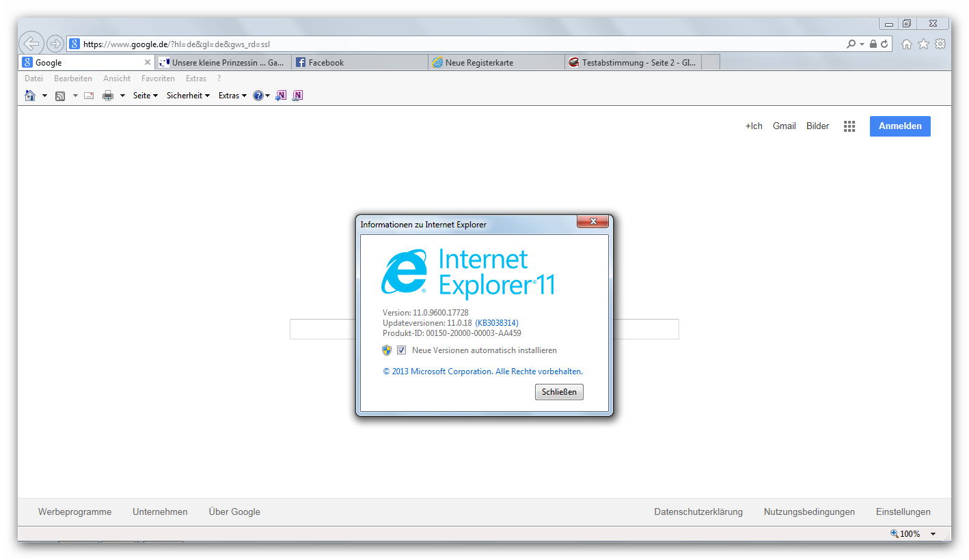Click the Microsoft Corporation copyright link

click(x=483, y=372)
